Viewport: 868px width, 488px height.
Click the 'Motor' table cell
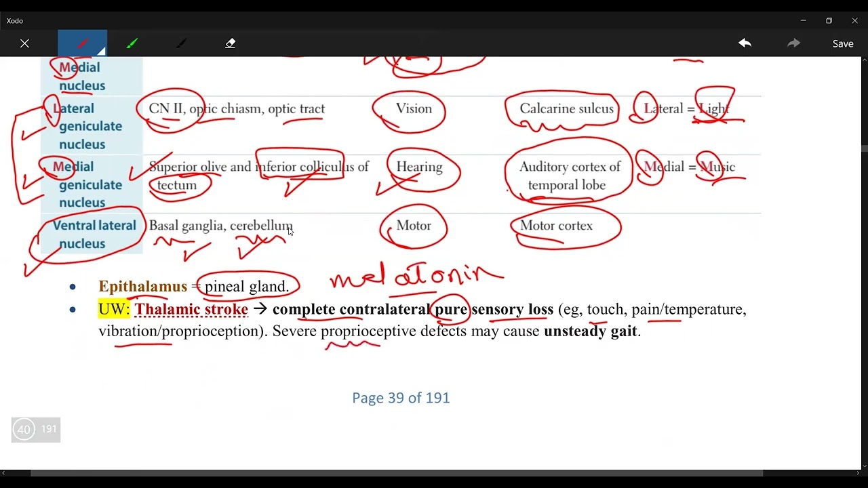pos(414,226)
